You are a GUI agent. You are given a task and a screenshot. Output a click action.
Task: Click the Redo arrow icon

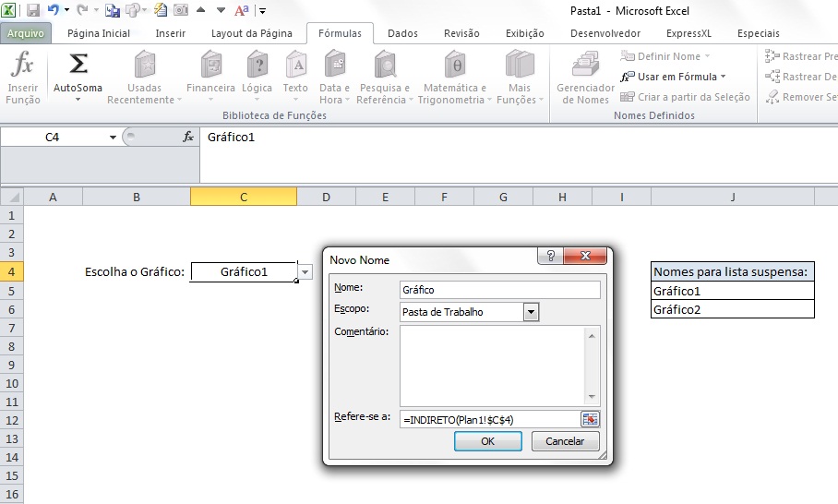coord(82,9)
